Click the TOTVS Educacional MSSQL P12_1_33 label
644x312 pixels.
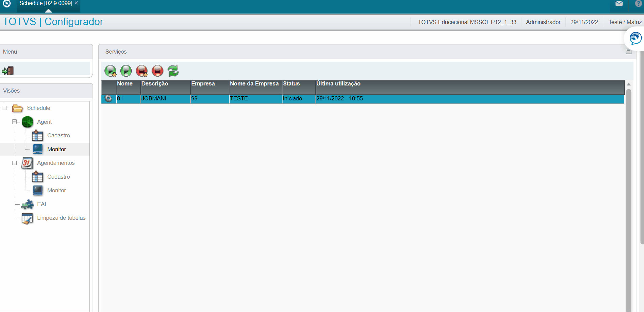point(467,22)
